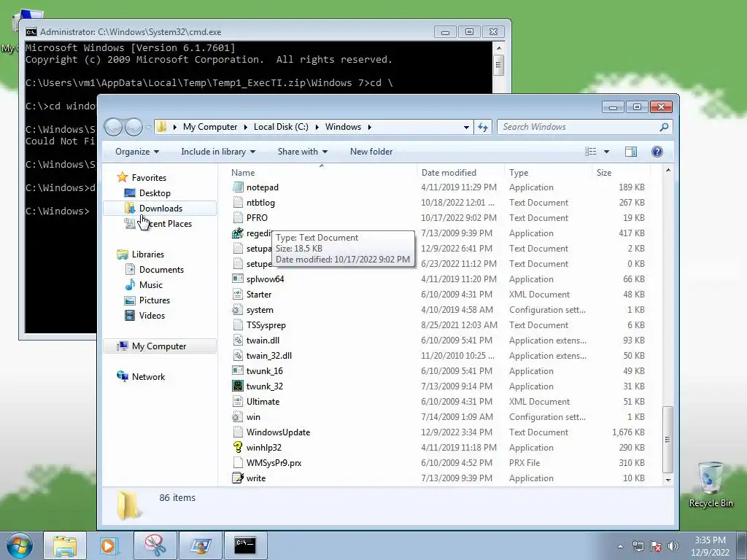The height and width of the screenshot is (560, 747).
Task: Select the ntbtlog text document
Action: click(260, 203)
